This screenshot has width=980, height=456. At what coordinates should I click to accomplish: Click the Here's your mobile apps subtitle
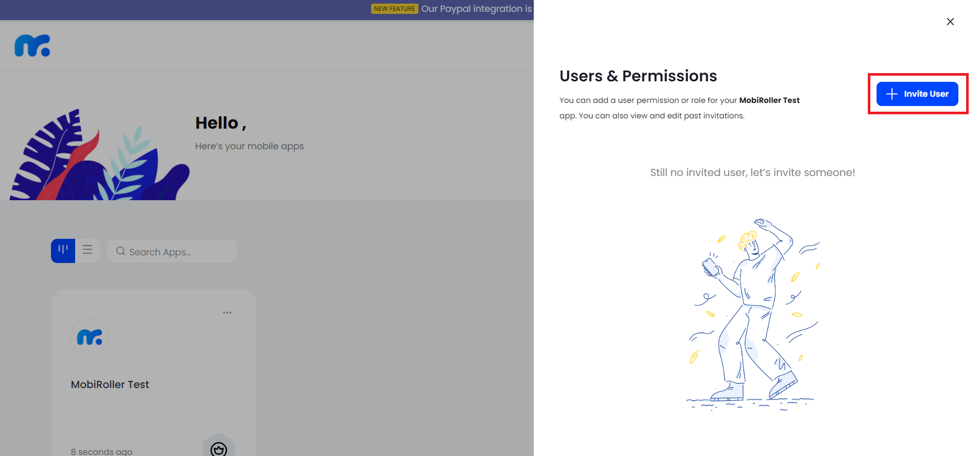tap(250, 146)
